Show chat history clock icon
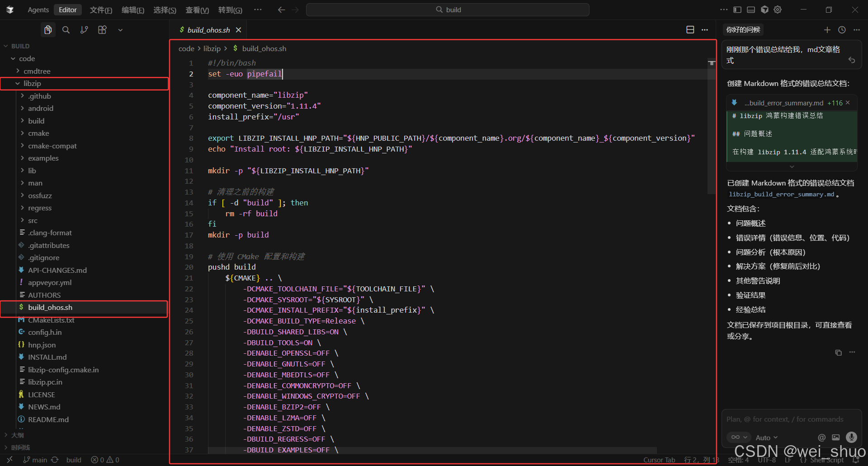Image resolution: width=868 pixels, height=466 pixels. click(842, 30)
